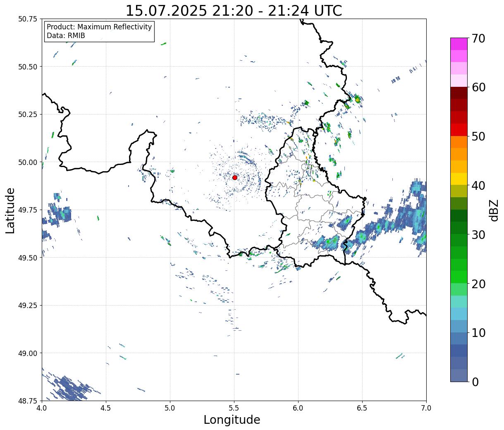Click latitude tick label 48.75

click(x=28, y=401)
